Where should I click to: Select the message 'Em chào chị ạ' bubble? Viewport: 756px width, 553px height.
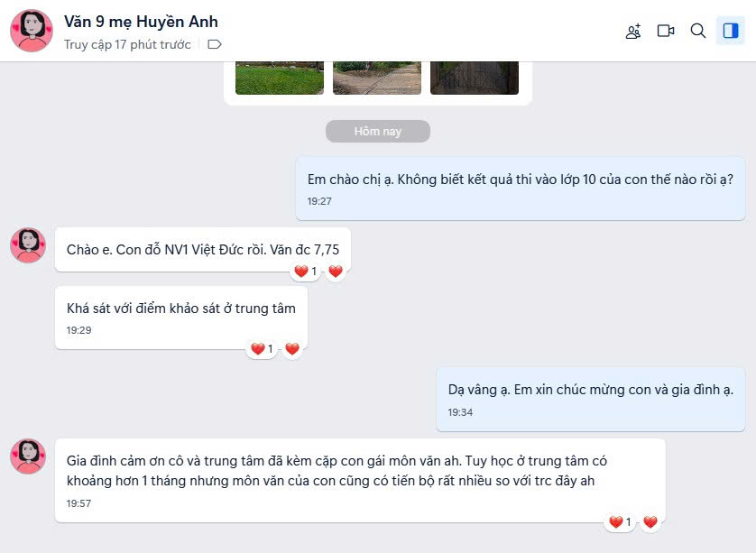[521, 189]
